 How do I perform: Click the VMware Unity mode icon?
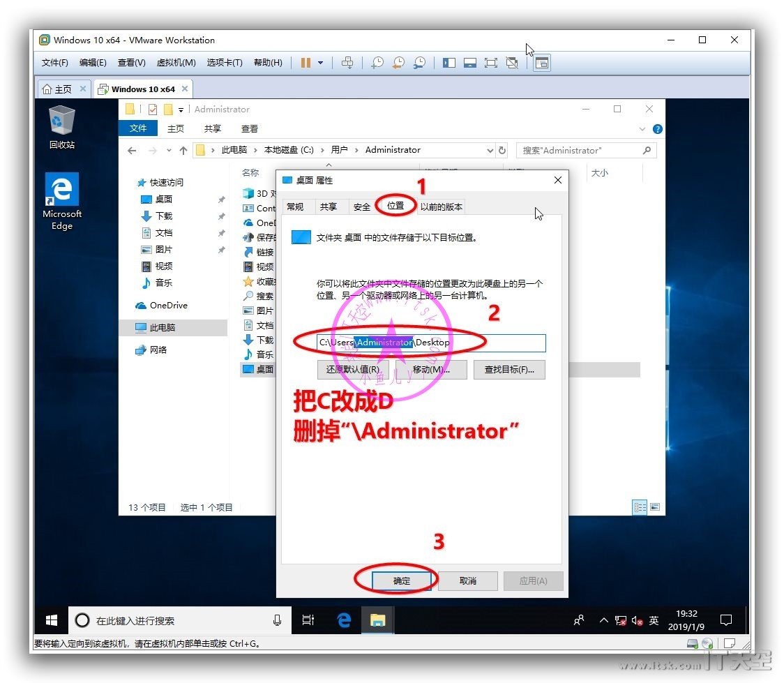512,63
